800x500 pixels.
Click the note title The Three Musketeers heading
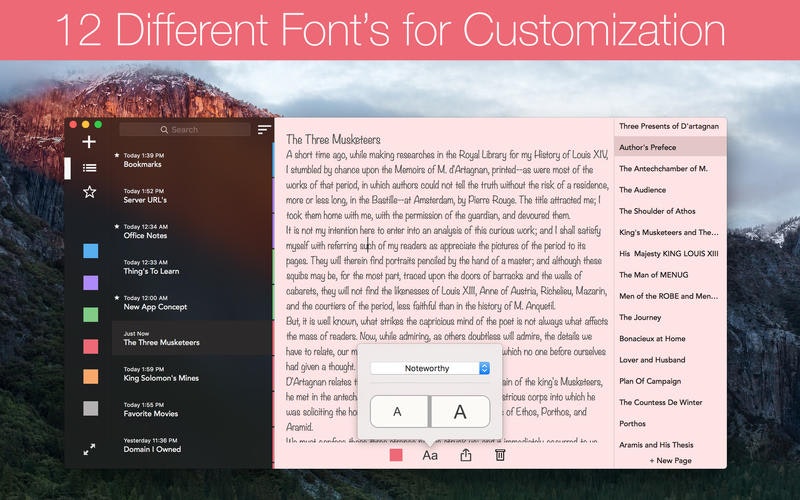click(333, 139)
